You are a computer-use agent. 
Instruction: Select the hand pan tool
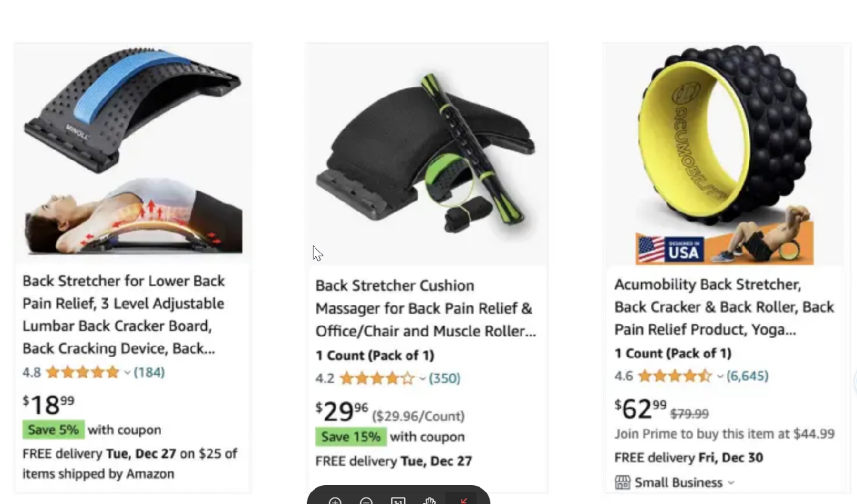[430, 501]
